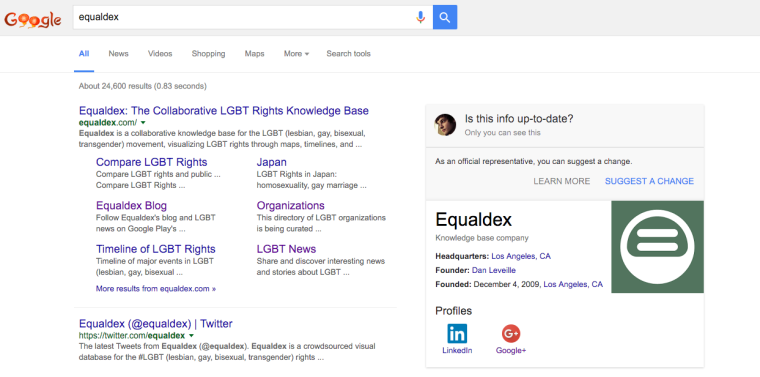Activate voice search microphone icon
The width and height of the screenshot is (760, 377).
point(420,17)
